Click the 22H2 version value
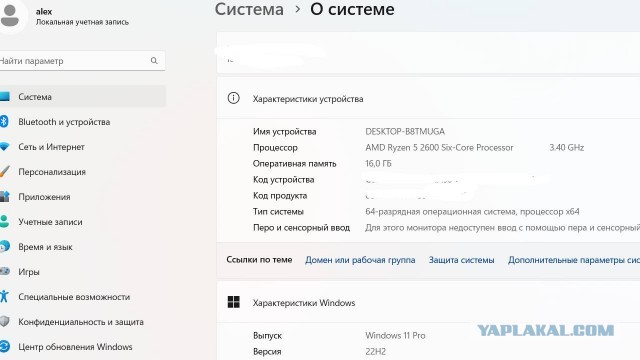Screen dimensions: 640x360 point(376,351)
